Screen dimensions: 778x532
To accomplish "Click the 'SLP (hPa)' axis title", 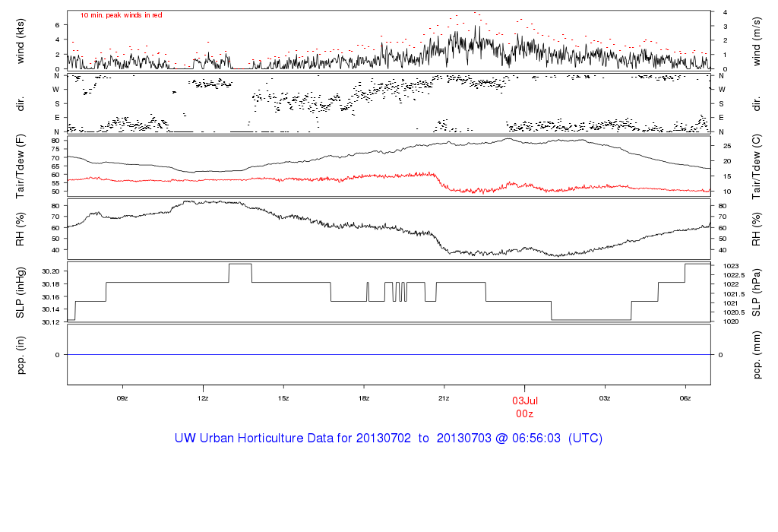I will click(756, 293).
